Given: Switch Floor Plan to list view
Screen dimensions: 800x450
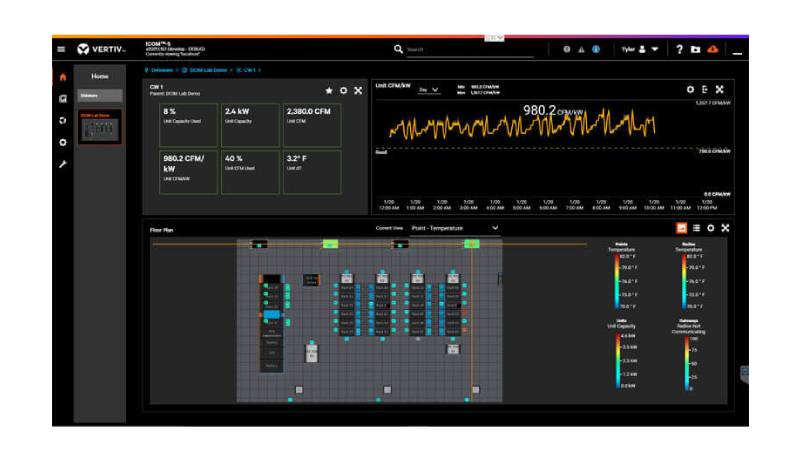Looking at the screenshot, I should (x=696, y=228).
